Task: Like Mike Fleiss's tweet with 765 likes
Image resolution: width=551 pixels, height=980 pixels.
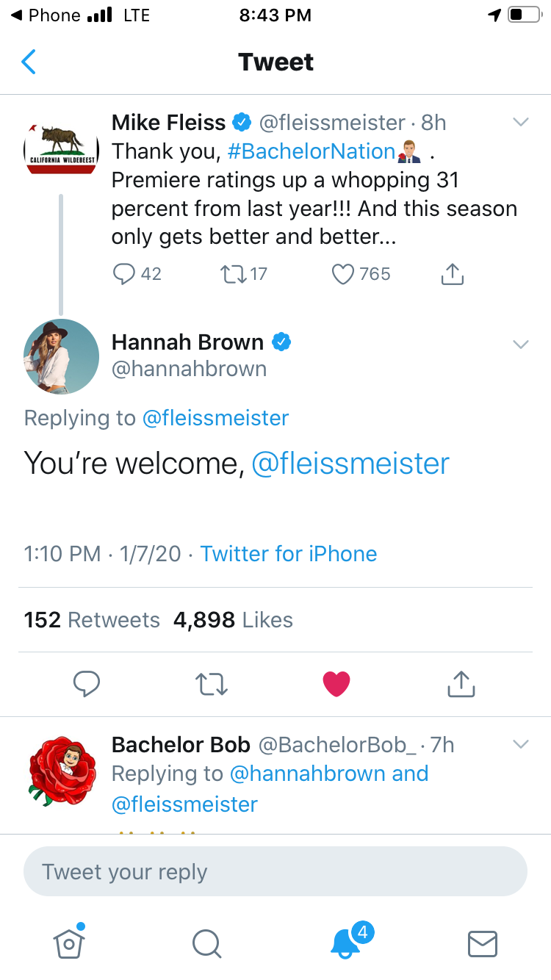Action: 343,274
